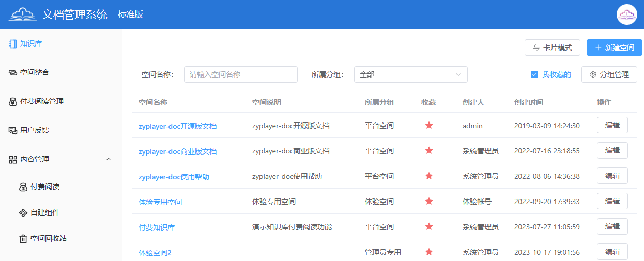644x261 pixels.
Task: Click the cloud book logo in header
Action: pyautogui.click(x=23, y=14)
